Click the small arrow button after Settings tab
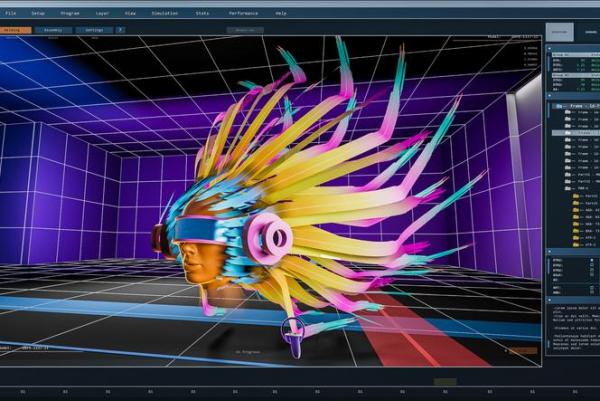Screen dimensions: 600x401 click(120, 30)
